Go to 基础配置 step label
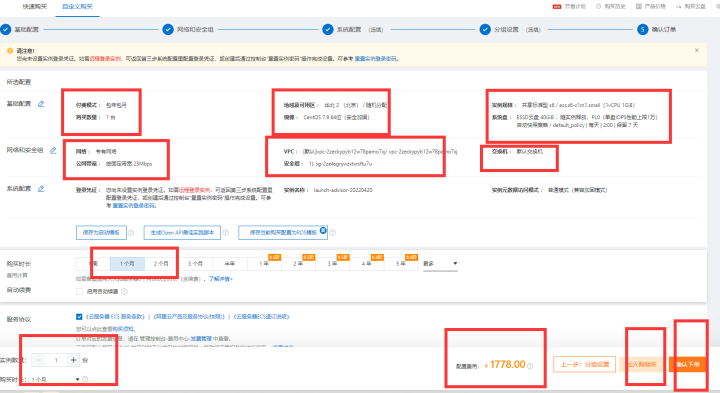 [x=27, y=29]
